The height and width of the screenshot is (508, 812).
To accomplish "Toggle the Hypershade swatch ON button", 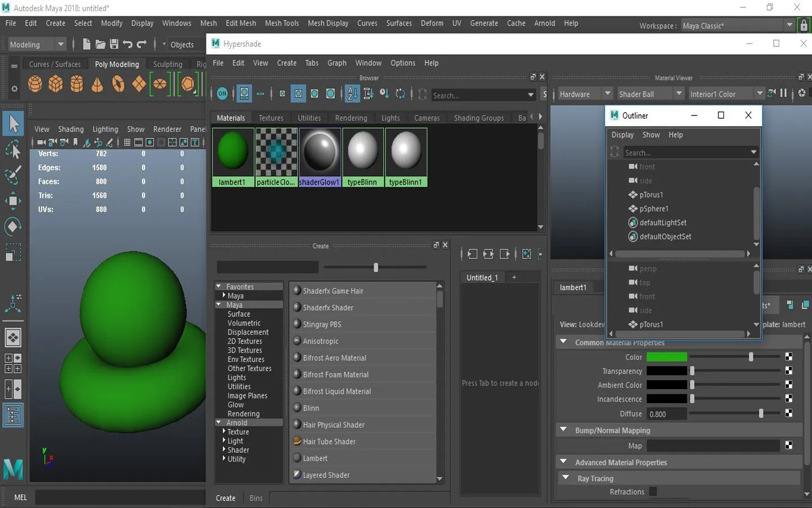I will 223,94.
